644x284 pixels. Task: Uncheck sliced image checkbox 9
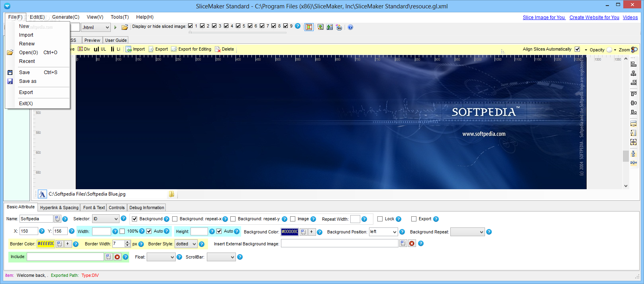tap(286, 26)
